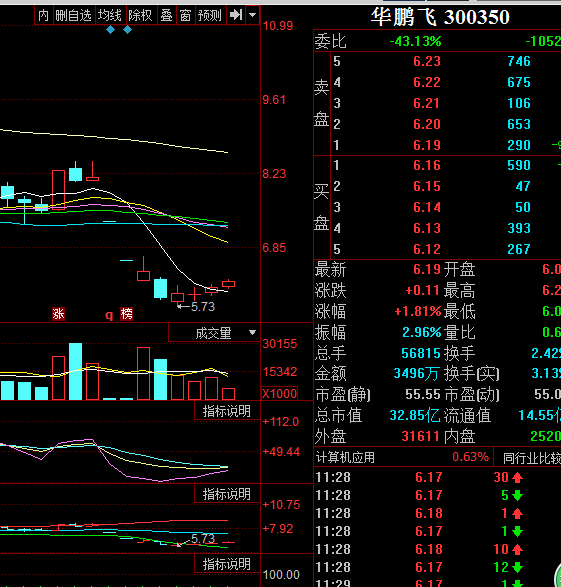Viewport: 561px width, 587px height.
Task: Click the 振幅 2.96% value
Action: (x=422, y=332)
